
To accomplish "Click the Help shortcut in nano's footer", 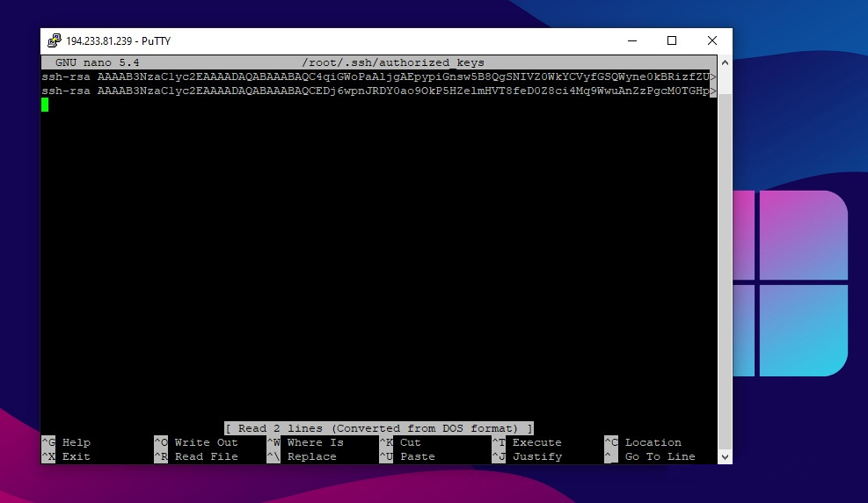I will (x=76, y=442).
